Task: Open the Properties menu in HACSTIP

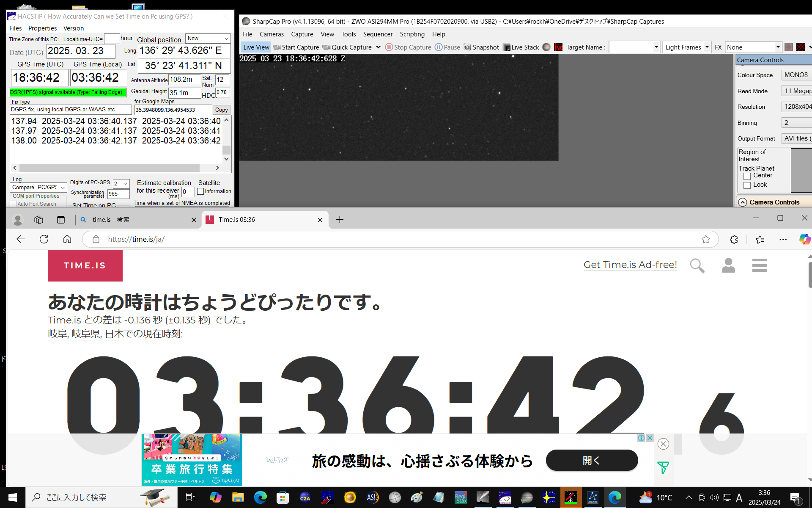Action: coord(42,28)
